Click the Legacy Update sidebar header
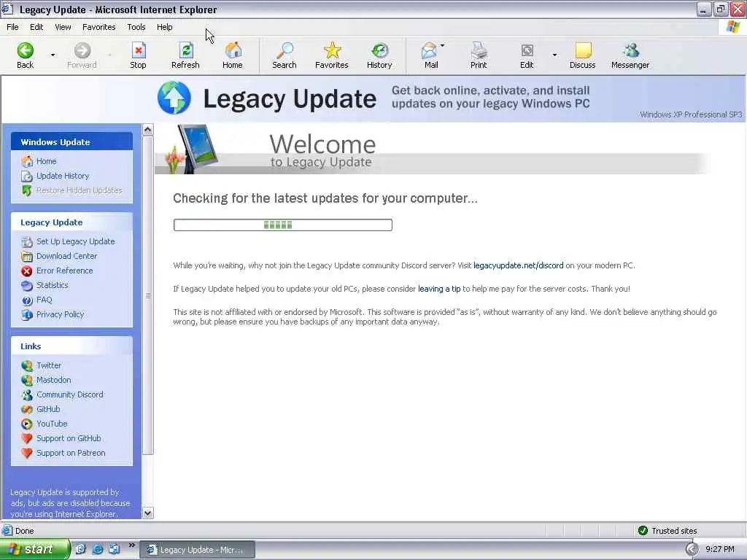 pyautogui.click(x=72, y=222)
